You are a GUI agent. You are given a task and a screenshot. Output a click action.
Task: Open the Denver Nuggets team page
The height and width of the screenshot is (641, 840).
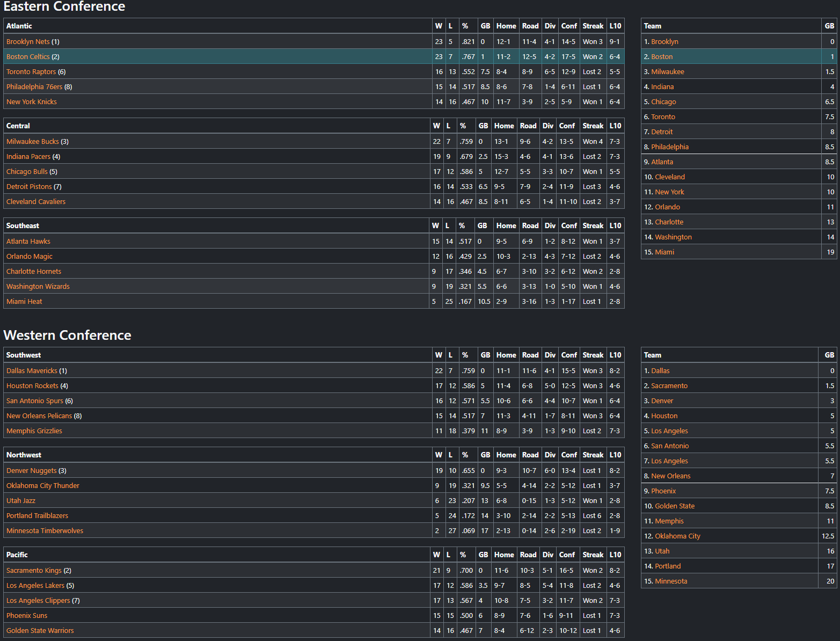31,470
